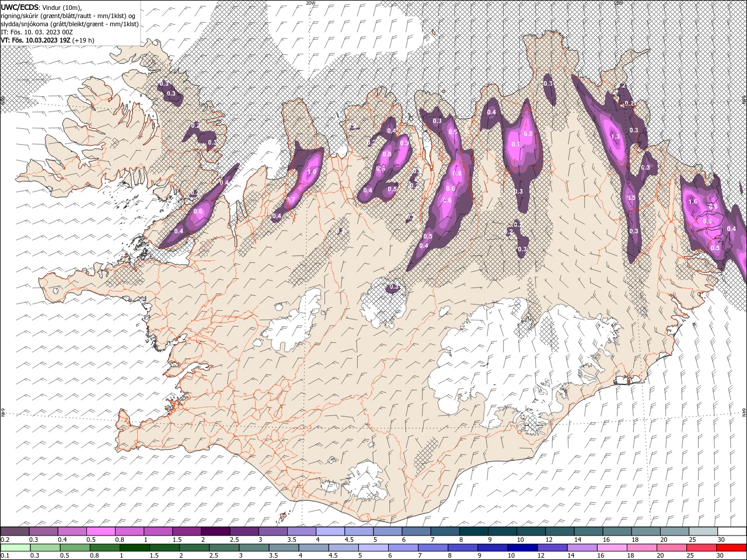Choose the lavender snow swatch labeled 4
The height and width of the screenshot is (560, 747).
coord(330,531)
